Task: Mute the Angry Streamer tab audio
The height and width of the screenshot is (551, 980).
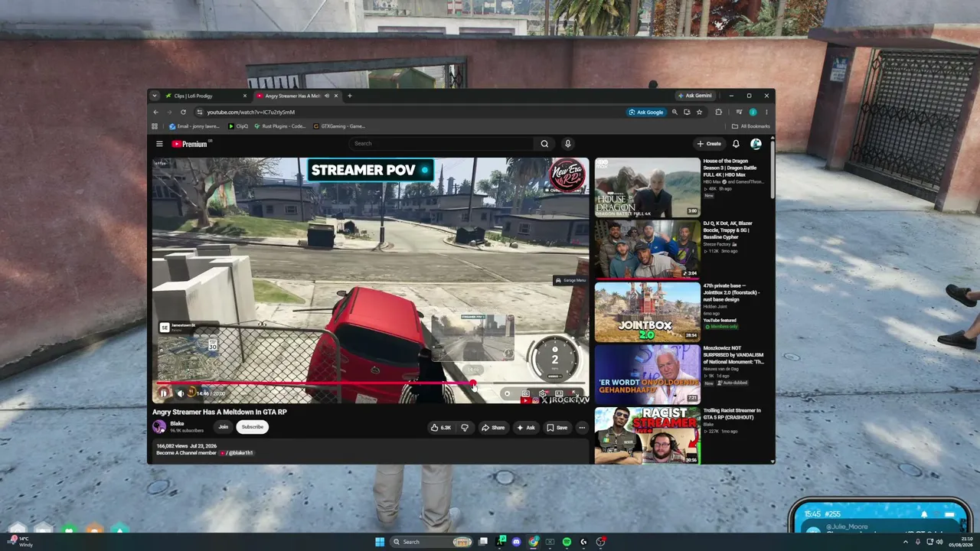Action: (x=327, y=96)
